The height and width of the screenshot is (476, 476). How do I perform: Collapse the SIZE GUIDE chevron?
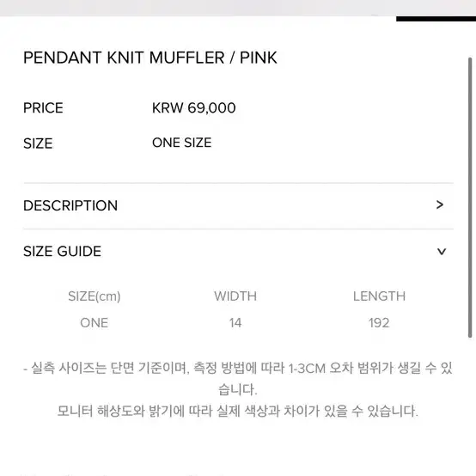(442, 252)
